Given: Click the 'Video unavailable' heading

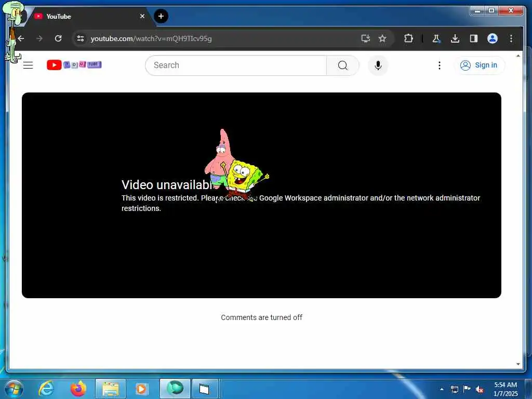Looking at the screenshot, I should point(167,185).
